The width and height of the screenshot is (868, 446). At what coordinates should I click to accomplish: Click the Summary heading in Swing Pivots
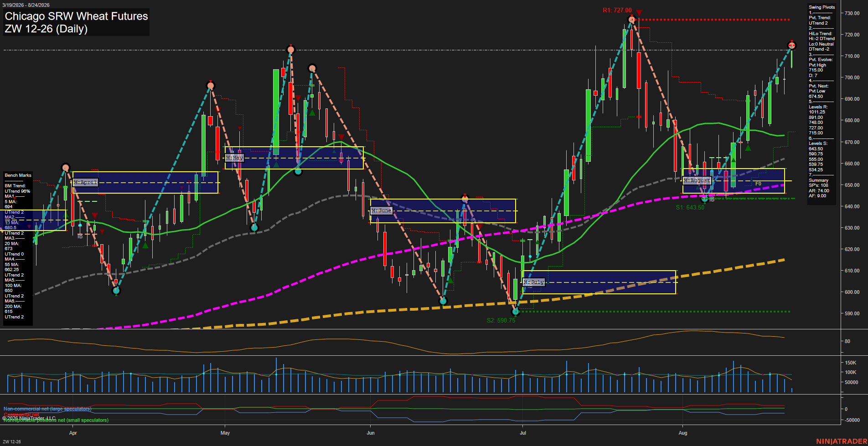[x=818, y=180]
